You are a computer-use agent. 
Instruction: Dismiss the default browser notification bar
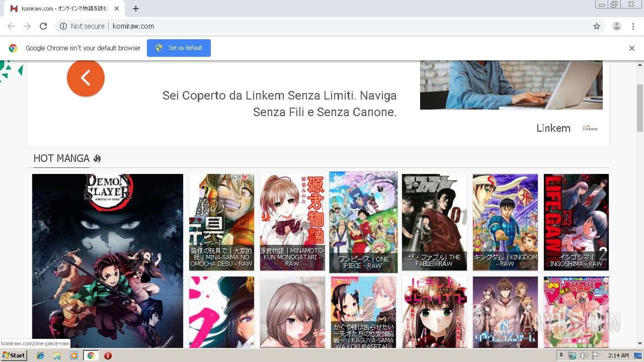[x=632, y=48]
